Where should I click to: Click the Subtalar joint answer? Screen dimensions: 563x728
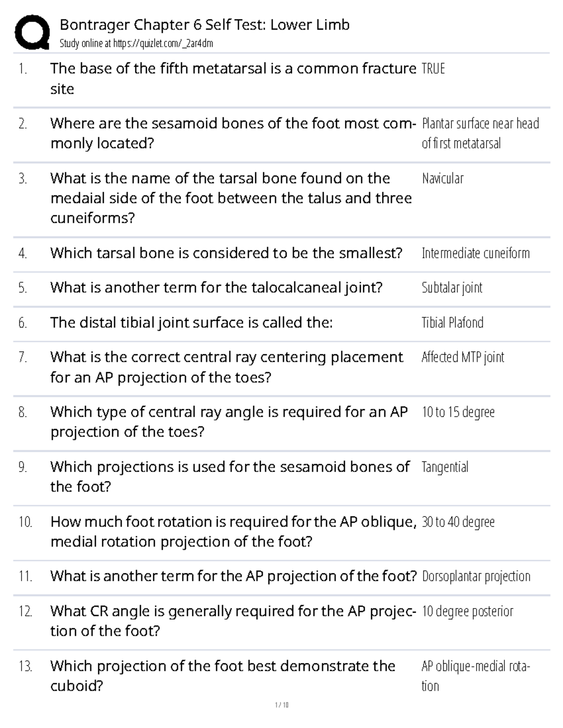(x=452, y=288)
